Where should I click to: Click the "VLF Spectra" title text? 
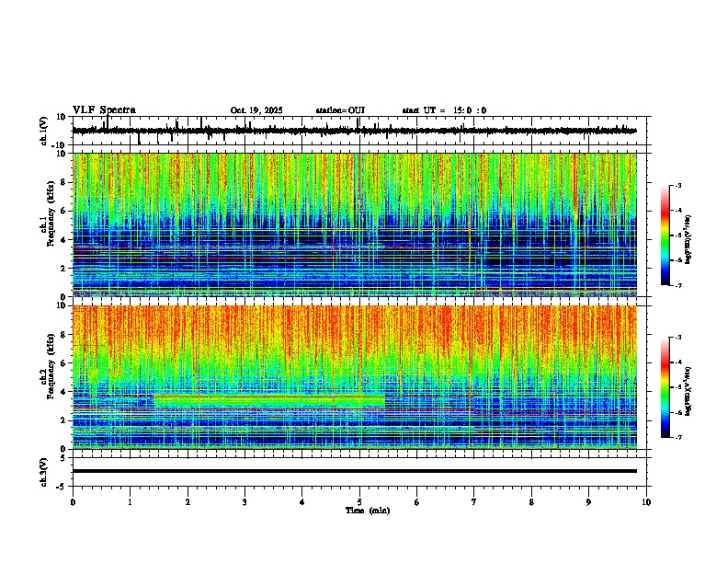coord(104,110)
